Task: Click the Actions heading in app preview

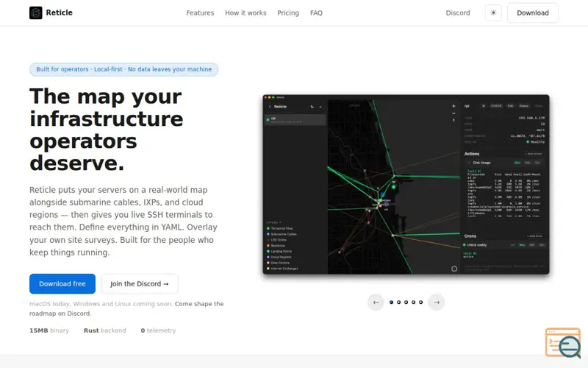Action: pos(472,154)
